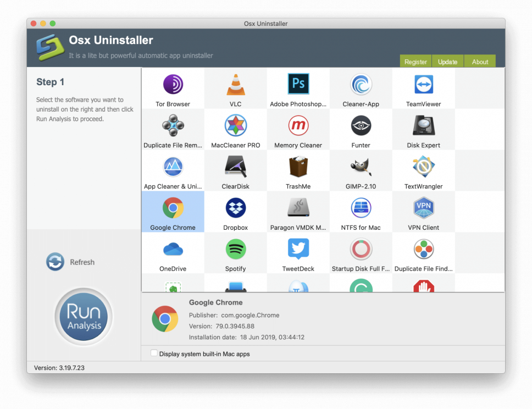The height and width of the screenshot is (409, 532).
Task: Click the Step 1 heading
Action: click(x=50, y=82)
